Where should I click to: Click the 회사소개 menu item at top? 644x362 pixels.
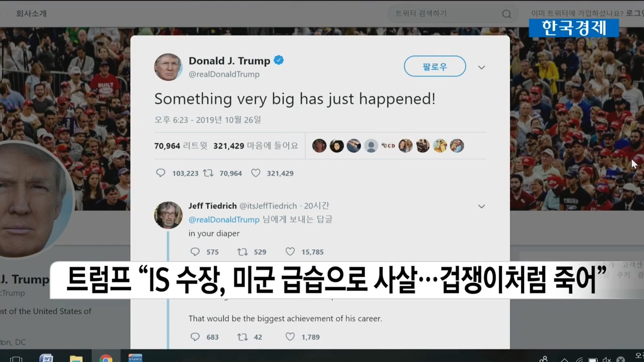pyautogui.click(x=31, y=14)
